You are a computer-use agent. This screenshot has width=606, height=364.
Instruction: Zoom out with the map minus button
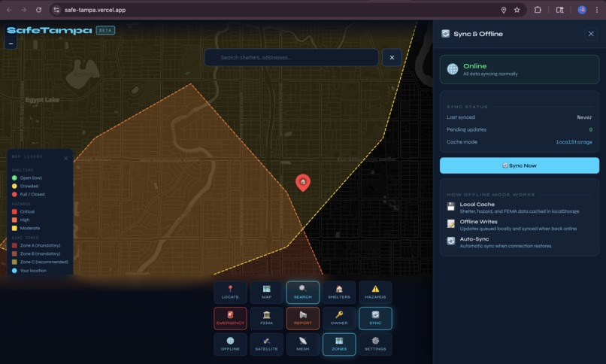[x=11, y=44]
